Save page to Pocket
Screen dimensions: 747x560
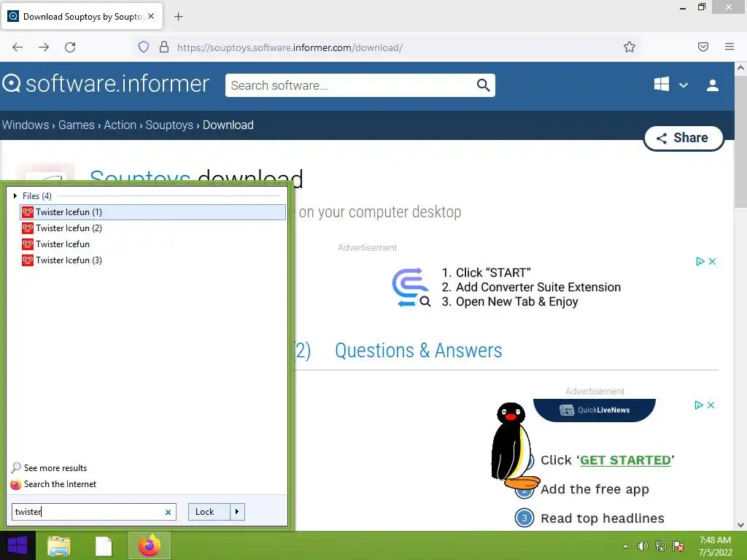coord(703,47)
